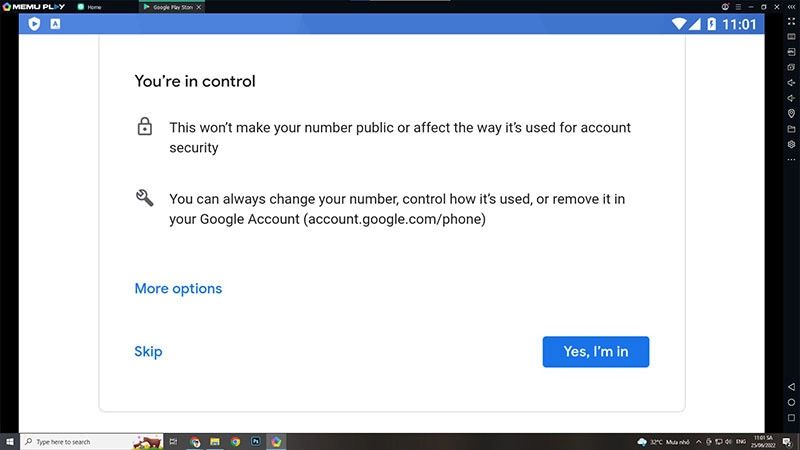Open the keyboard mapping icon
The image size is (800, 450).
791,36
